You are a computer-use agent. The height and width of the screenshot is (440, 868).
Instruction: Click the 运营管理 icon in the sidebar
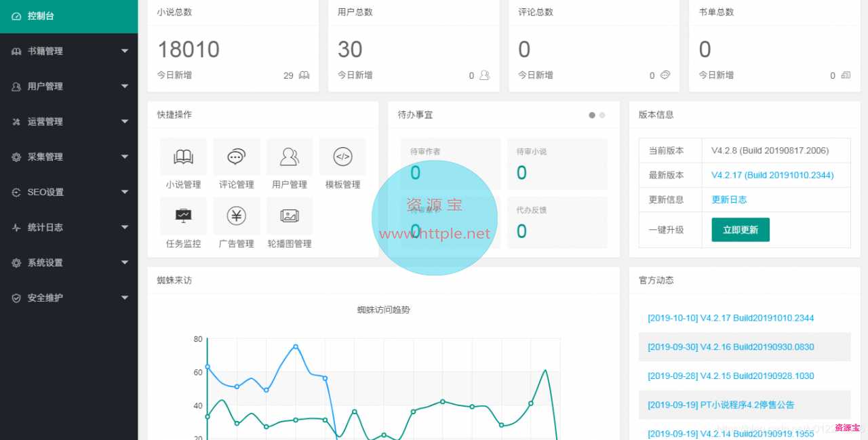[x=16, y=122]
